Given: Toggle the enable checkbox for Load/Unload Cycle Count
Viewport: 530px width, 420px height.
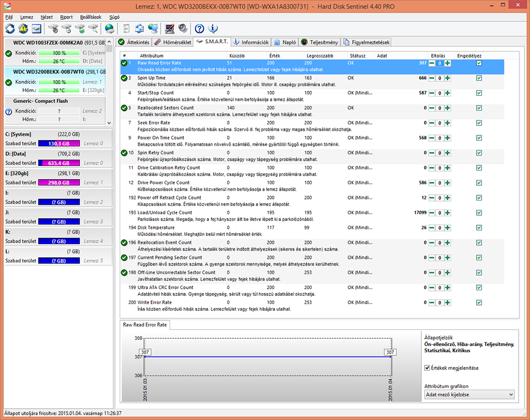Looking at the screenshot, I should (x=479, y=213).
